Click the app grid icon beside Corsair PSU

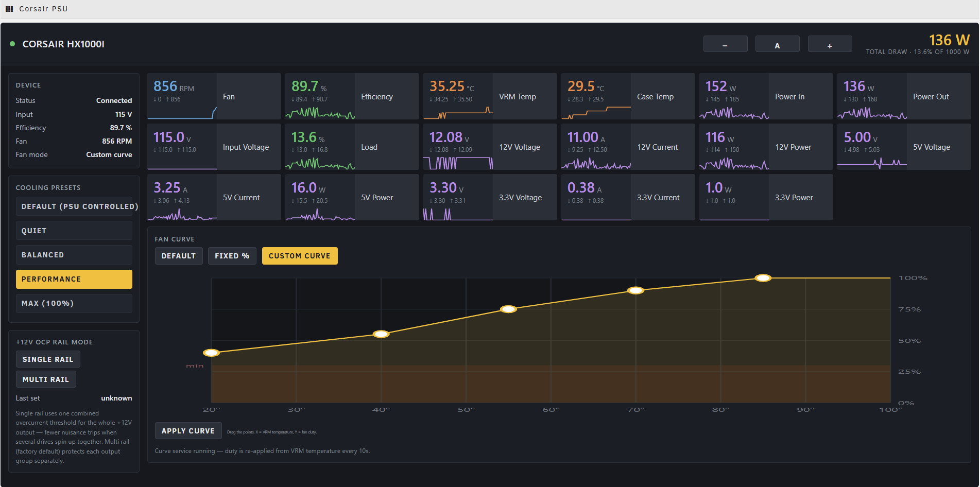tap(9, 9)
